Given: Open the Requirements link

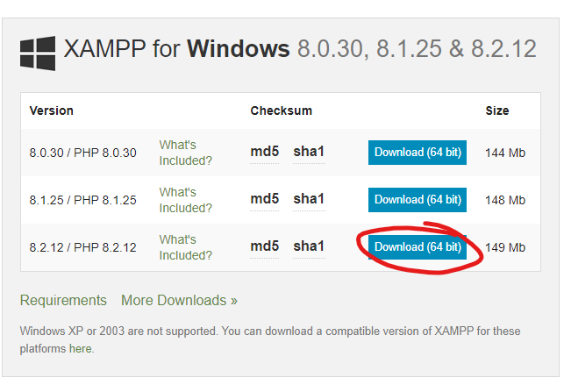Looking at the screenshot, I should [63, 300].
